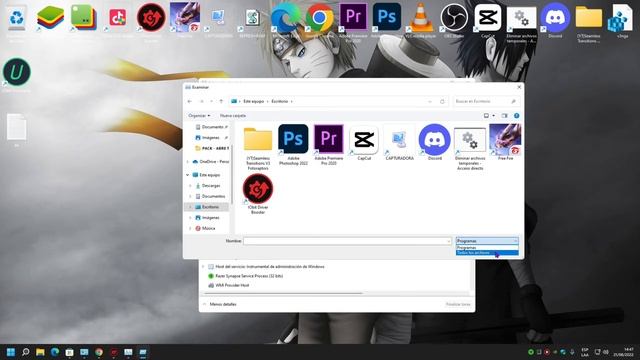Open the PACK - ABRE folder in sidebar
This screenshot has height=360, width=640.
tap(212, 149)
